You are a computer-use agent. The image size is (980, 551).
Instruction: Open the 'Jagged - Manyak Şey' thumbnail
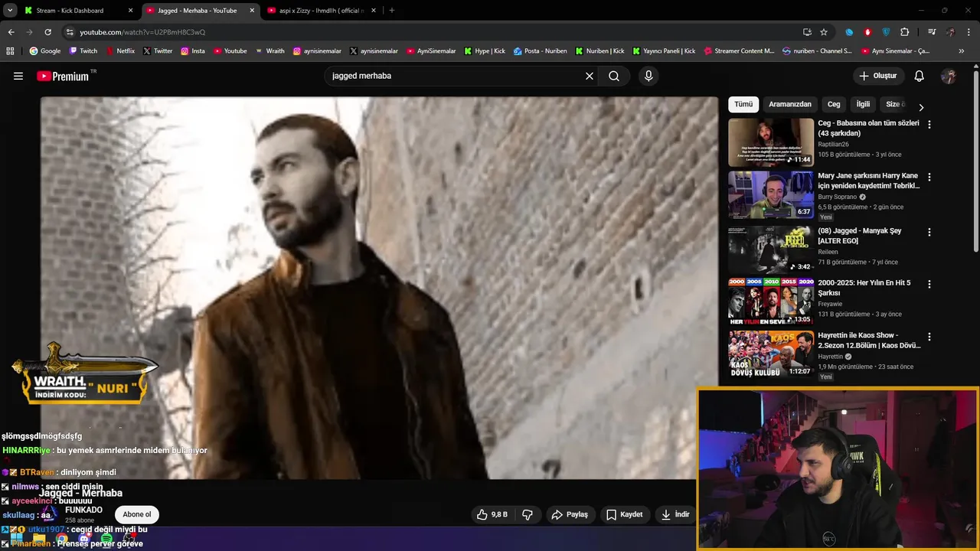pyautogui.click(x=771, y=249)
